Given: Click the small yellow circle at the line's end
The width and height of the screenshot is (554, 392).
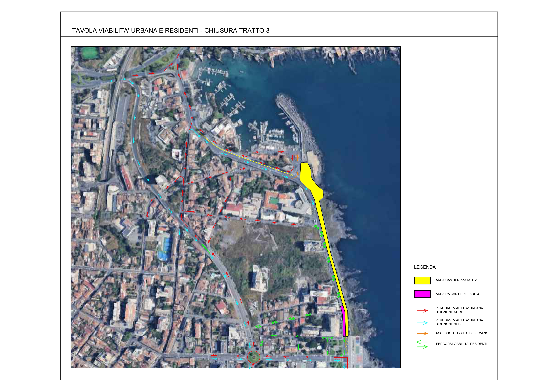Looking at the screenshot, I should 290,175.
